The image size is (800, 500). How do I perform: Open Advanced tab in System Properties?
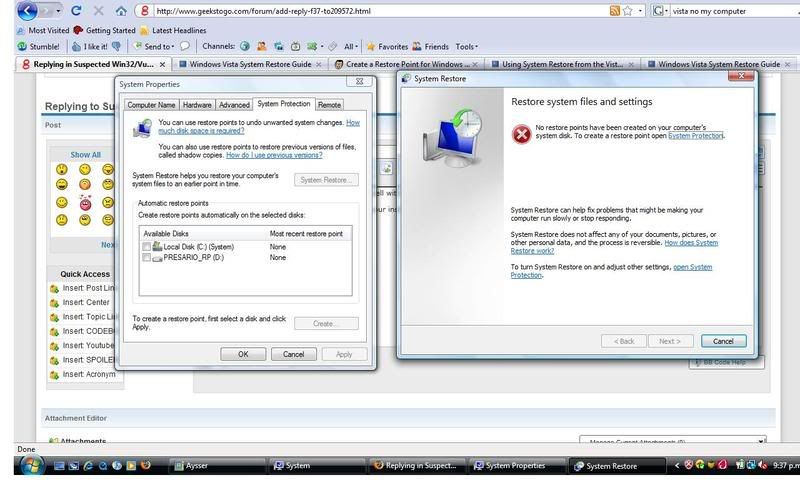234,105
